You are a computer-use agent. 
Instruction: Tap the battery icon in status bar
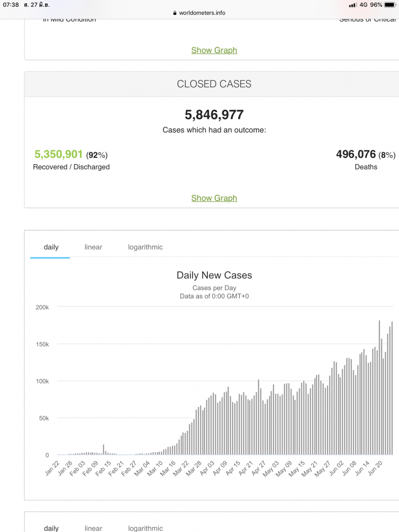(390, 5)
